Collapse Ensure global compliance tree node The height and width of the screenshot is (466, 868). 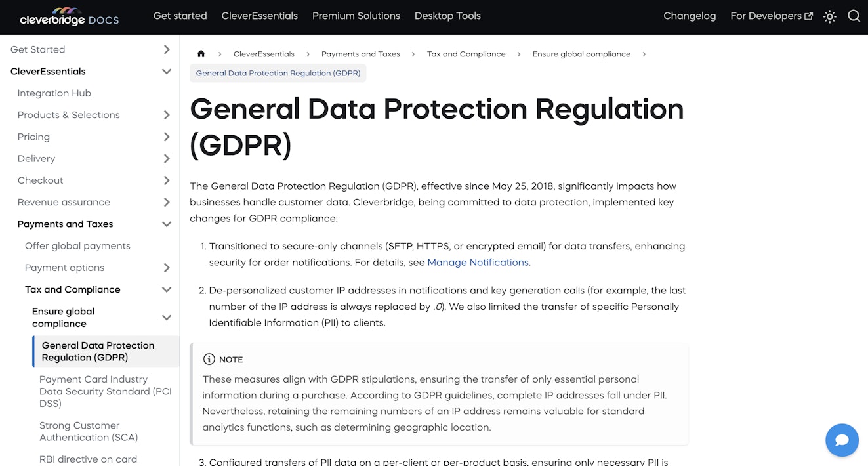tap(167, 318)
